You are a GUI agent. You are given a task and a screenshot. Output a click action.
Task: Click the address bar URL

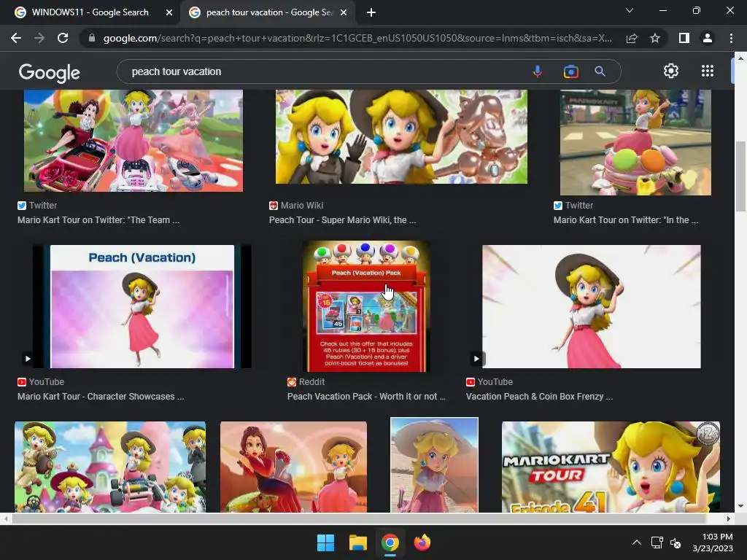click(357, 38)
